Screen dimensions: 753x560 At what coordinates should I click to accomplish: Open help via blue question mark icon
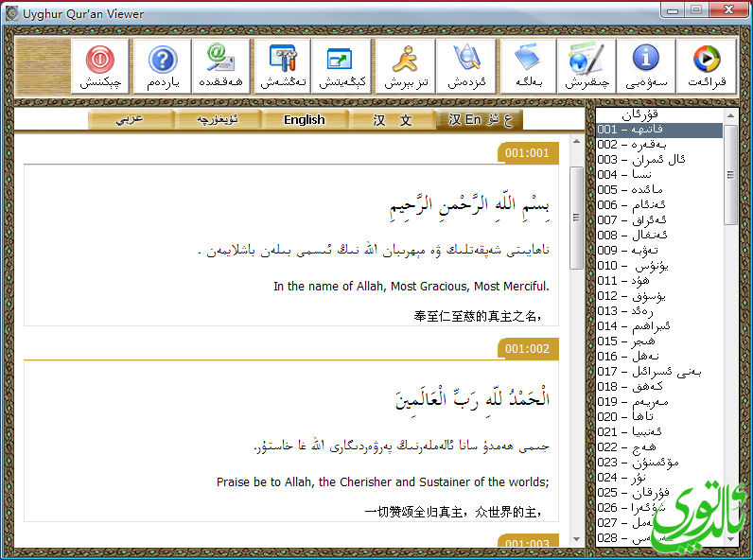(x=163, y=66)
